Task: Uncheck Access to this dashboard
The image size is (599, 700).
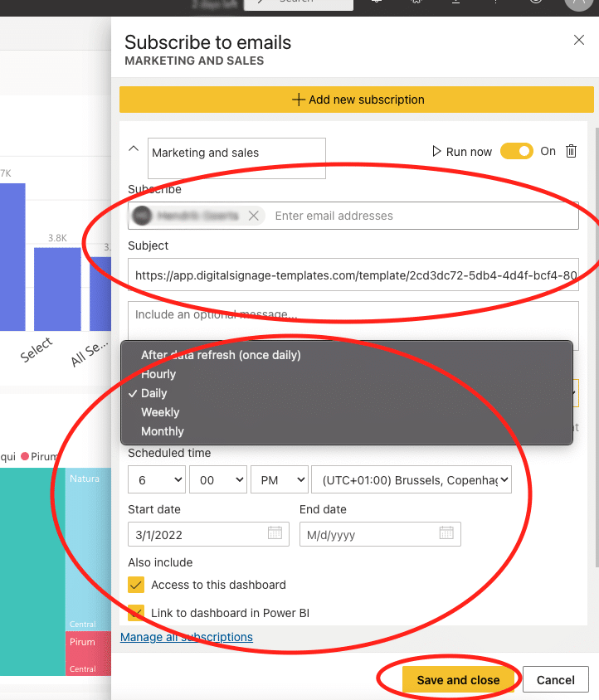Action: pyautogui.click(x=136, y=585)
